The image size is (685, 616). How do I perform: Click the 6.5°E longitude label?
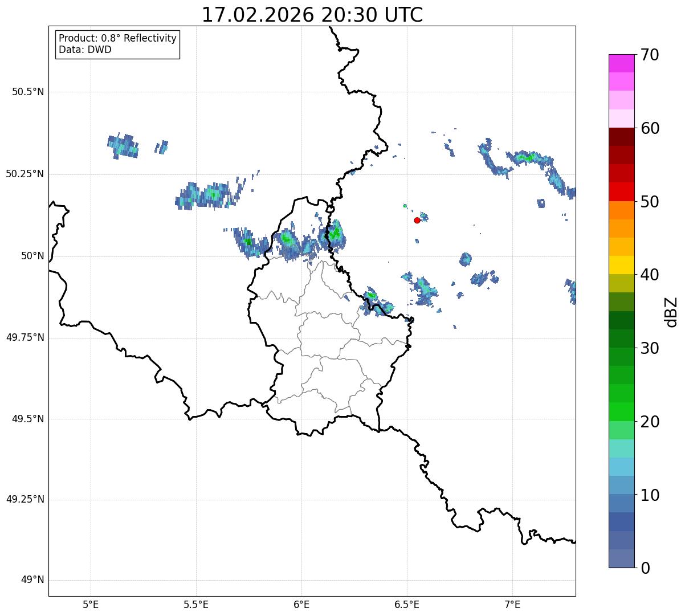pos(407,604)
